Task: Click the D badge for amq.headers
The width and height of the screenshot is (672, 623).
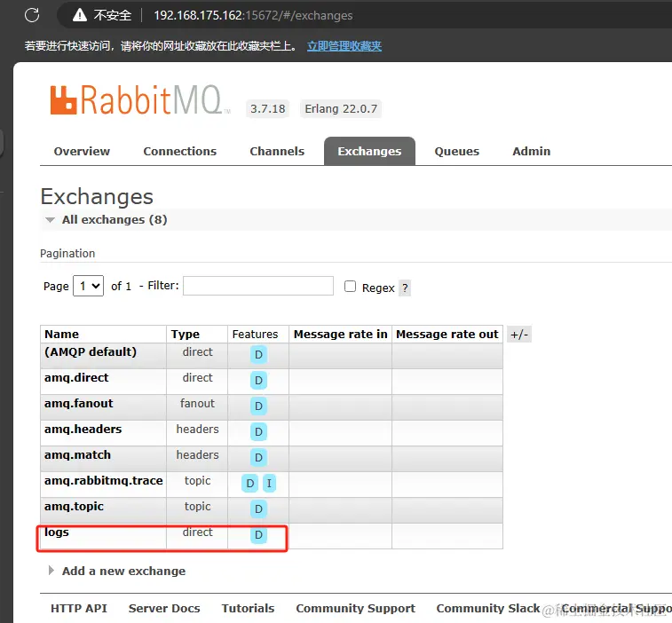Action: point(258,432)
